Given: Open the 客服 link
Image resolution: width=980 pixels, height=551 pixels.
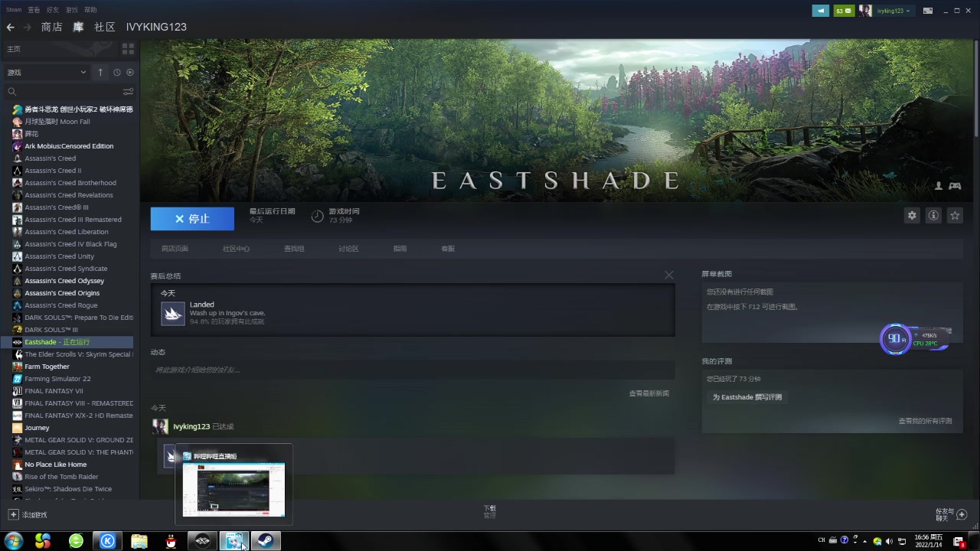Looking at the screenshot, I should pyautogui.click(x=448, y=249).
